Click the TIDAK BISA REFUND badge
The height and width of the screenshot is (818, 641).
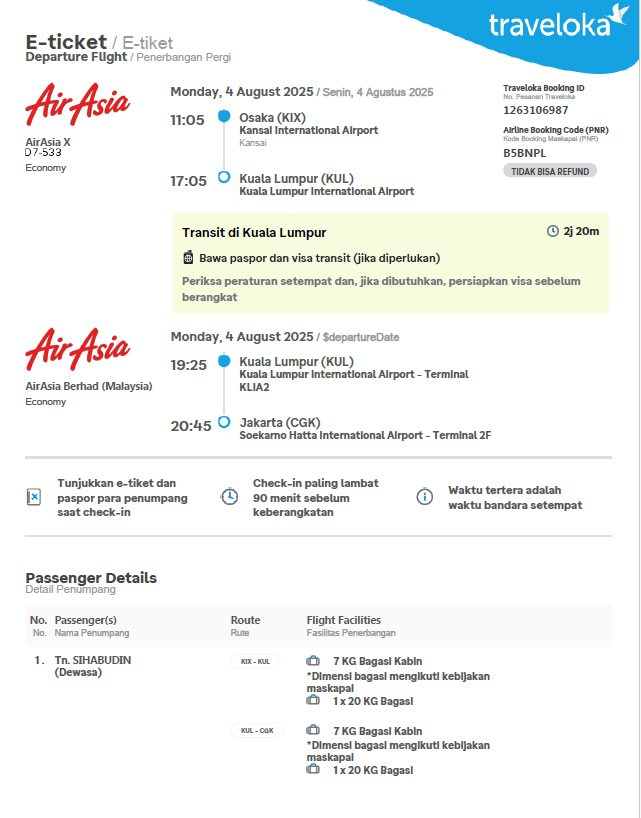tap(549, 171)
